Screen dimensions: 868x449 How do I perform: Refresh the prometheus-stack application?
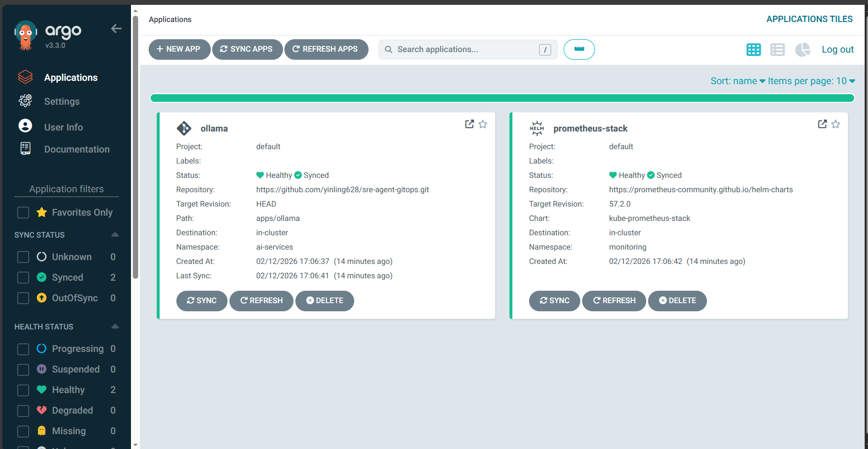coord(614,301)
